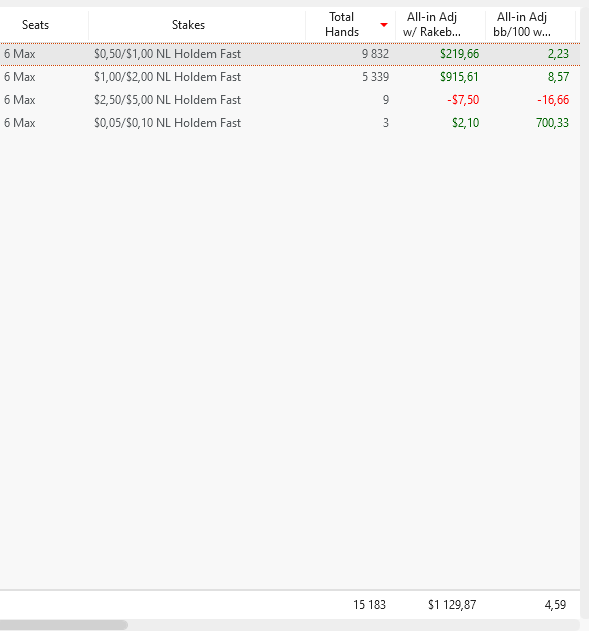This screenshot has height=631, width=589.
Task: Click the -$7,50 red winnings cell
Action: click(463, 100)
